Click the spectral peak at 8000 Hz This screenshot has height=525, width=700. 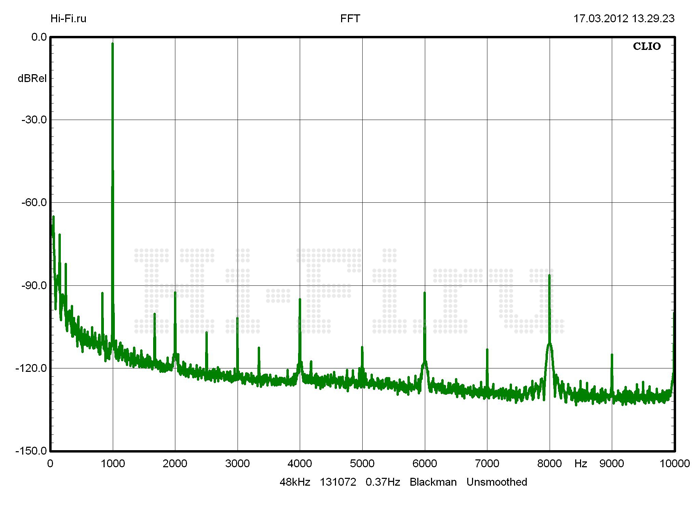coord(549,275)
